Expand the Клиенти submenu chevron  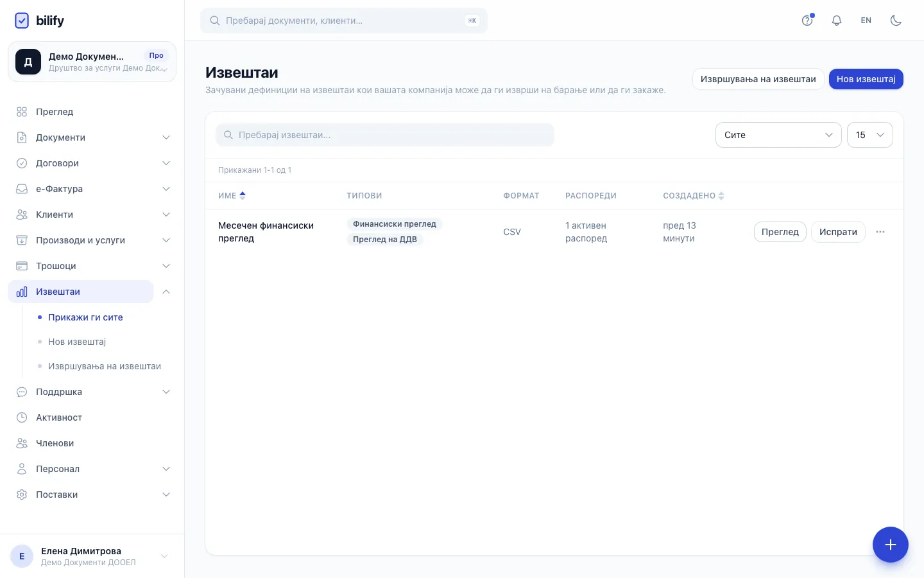166,215
